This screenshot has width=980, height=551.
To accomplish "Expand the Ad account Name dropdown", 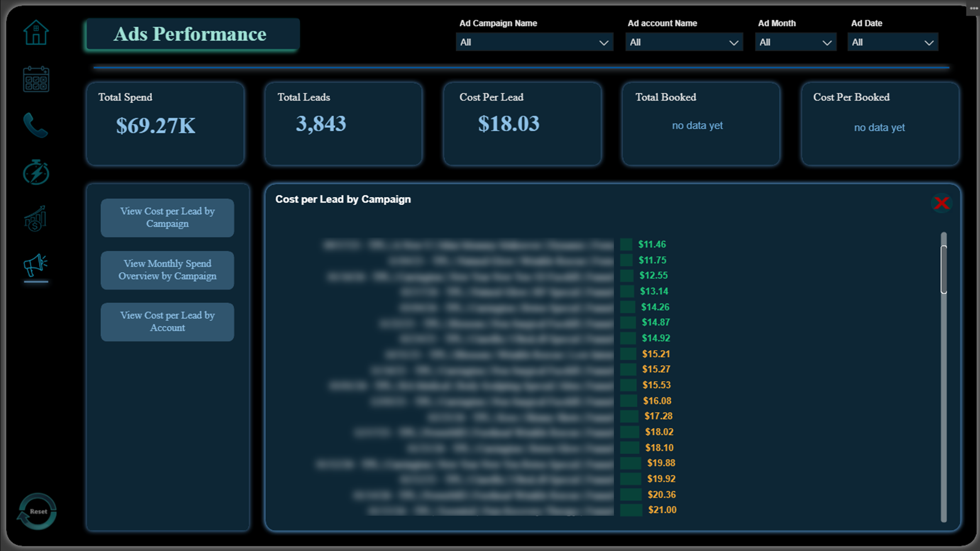I will [x=684, y=42].
